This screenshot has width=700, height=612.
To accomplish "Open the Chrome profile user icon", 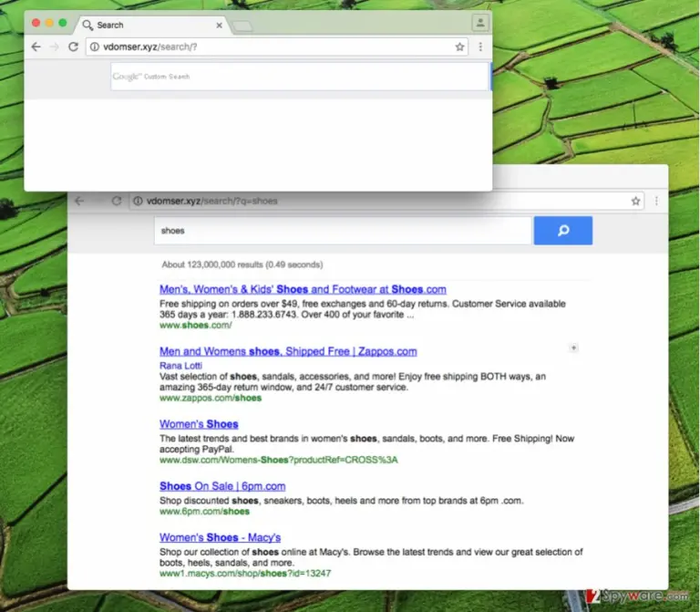I will (480, 23).
